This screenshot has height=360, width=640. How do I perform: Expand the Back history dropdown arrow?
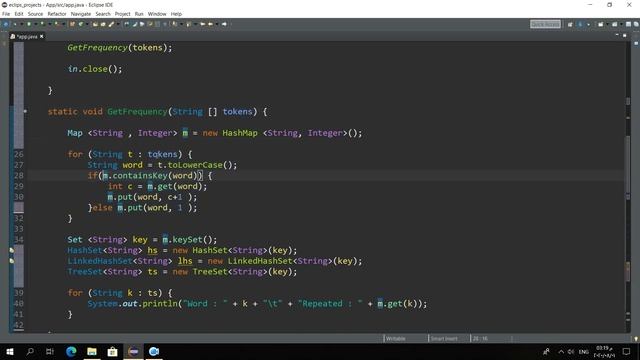(x=217, y=24)
